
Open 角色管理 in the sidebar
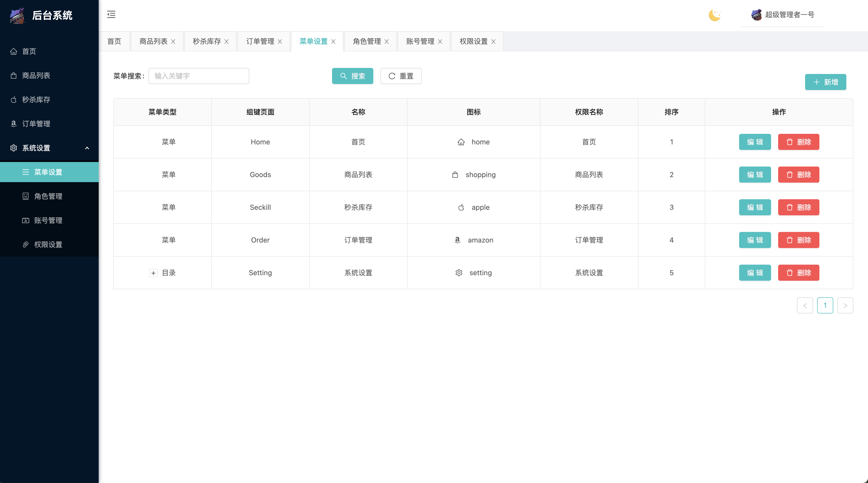(48, 196)
